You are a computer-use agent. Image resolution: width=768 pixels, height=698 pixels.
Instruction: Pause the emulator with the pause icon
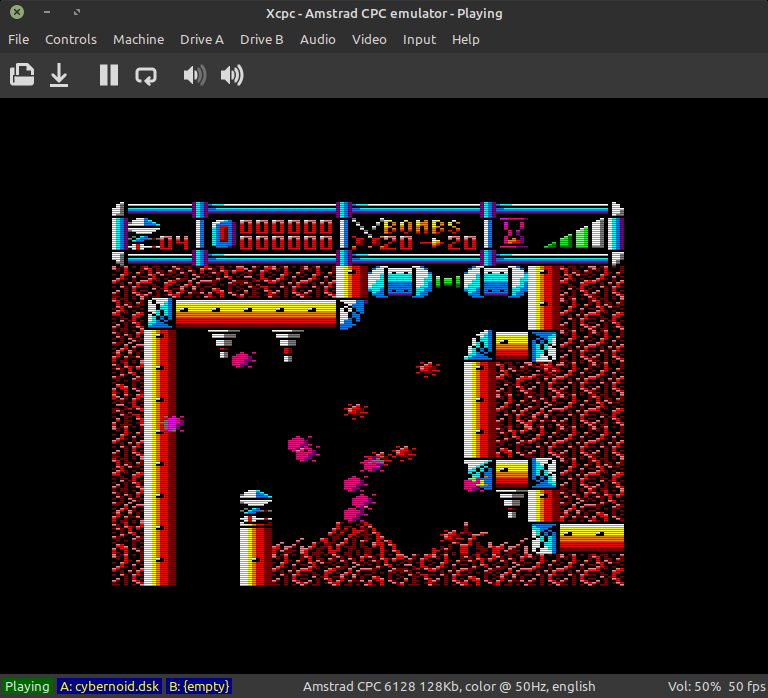tap(109, 75)
